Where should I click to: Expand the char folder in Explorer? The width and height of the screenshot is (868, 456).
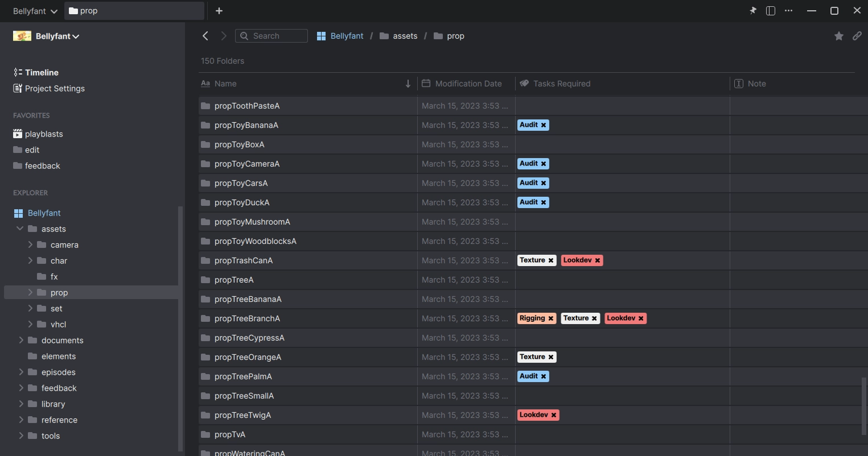(x=31, y=260)
